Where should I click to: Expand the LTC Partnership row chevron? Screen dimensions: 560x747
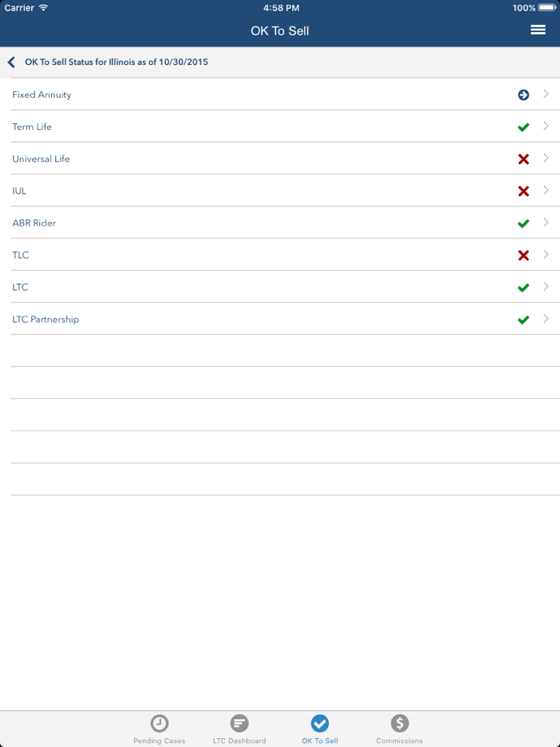point(546,319)
